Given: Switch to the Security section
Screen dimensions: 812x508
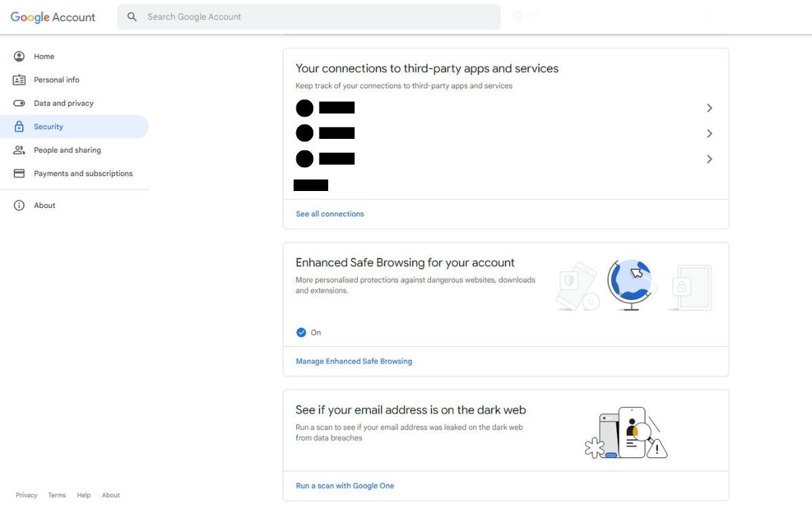Looking at the screenshot, I should (x=48, y=126).
